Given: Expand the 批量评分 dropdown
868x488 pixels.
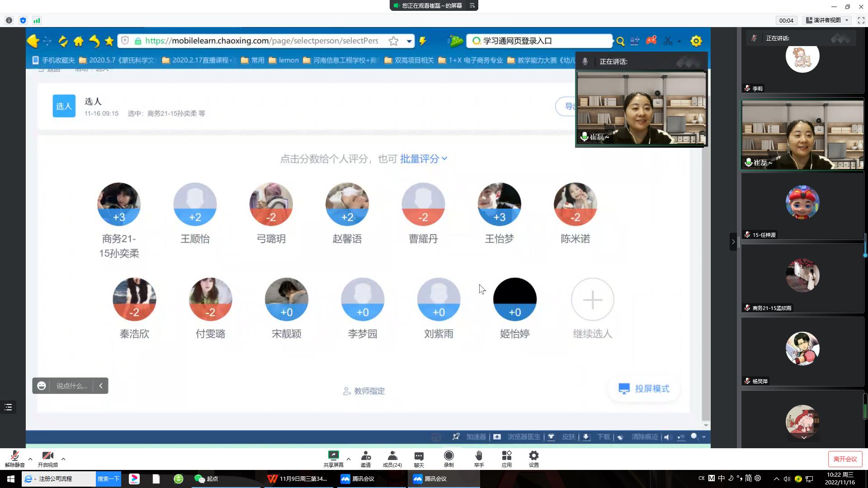Looking at the screenshot, I should (x=423, y=159).
